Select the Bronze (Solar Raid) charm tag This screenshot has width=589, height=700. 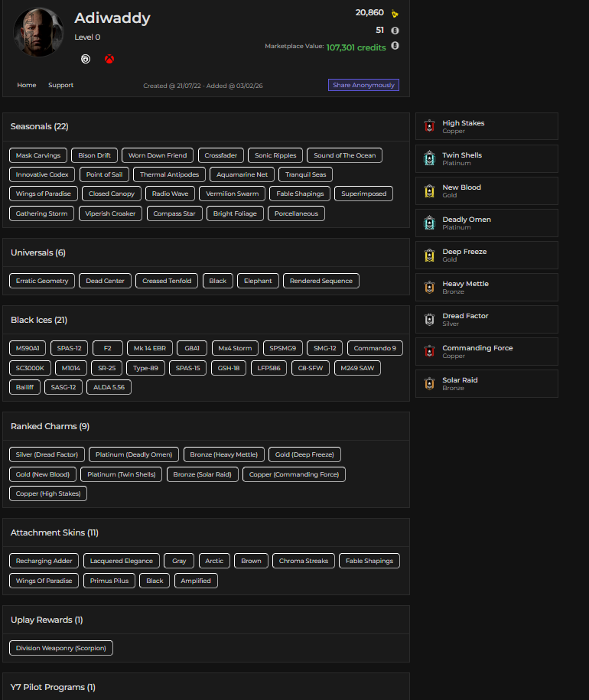pos(202,474)
